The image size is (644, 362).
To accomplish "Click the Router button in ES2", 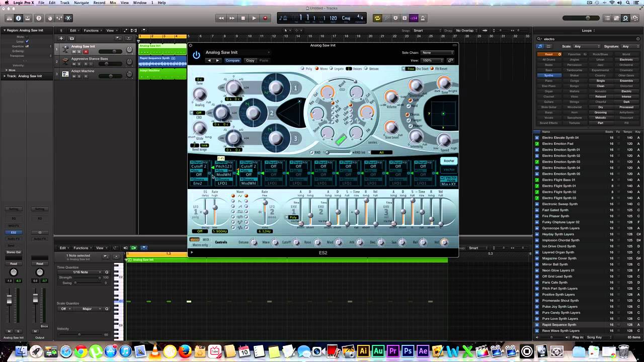I will (449, 161).
